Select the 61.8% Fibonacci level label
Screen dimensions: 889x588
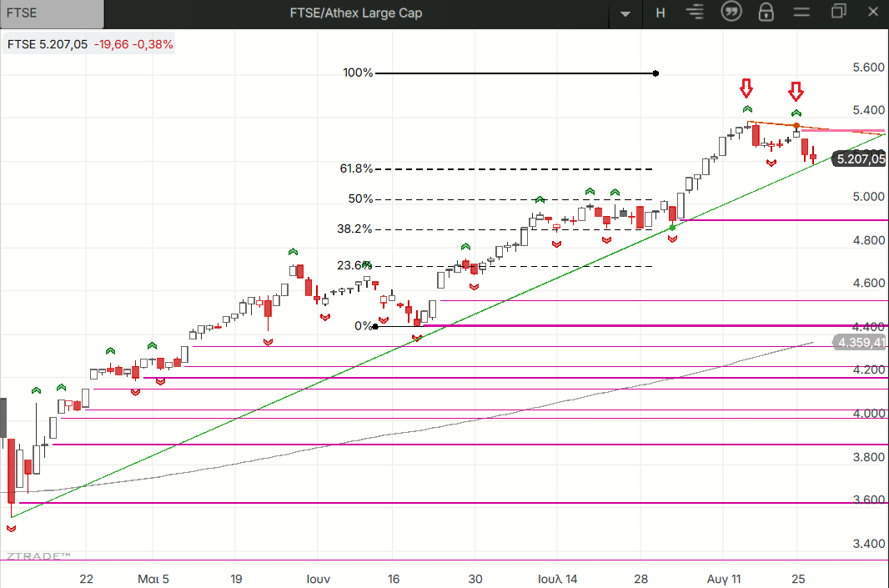356,168
